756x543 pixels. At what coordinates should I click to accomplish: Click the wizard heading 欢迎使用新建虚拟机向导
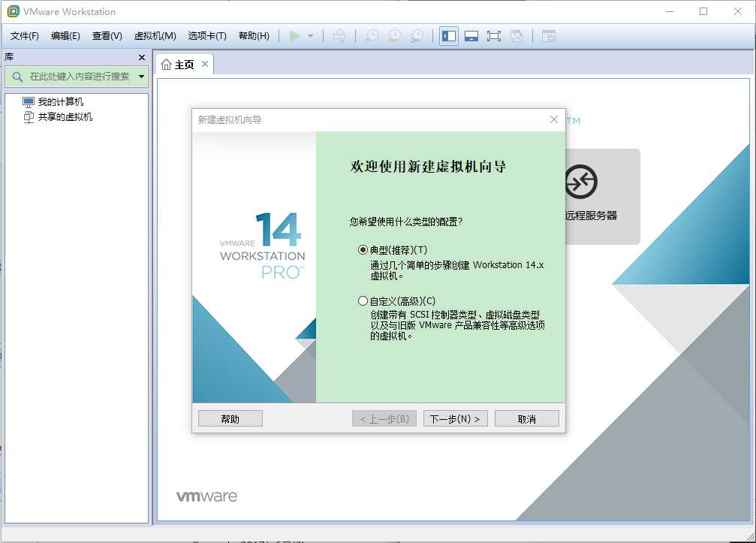[x=428, y=167]
